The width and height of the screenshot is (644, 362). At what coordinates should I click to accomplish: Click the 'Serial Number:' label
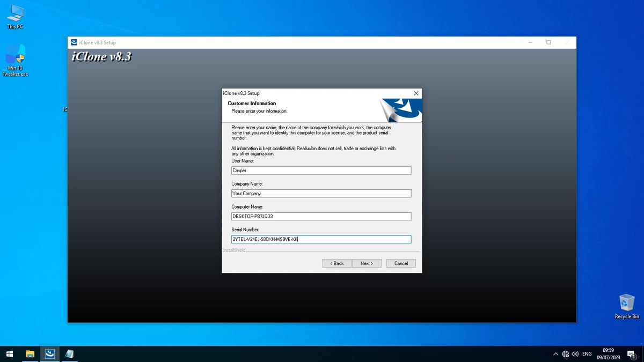pos(245,230)
